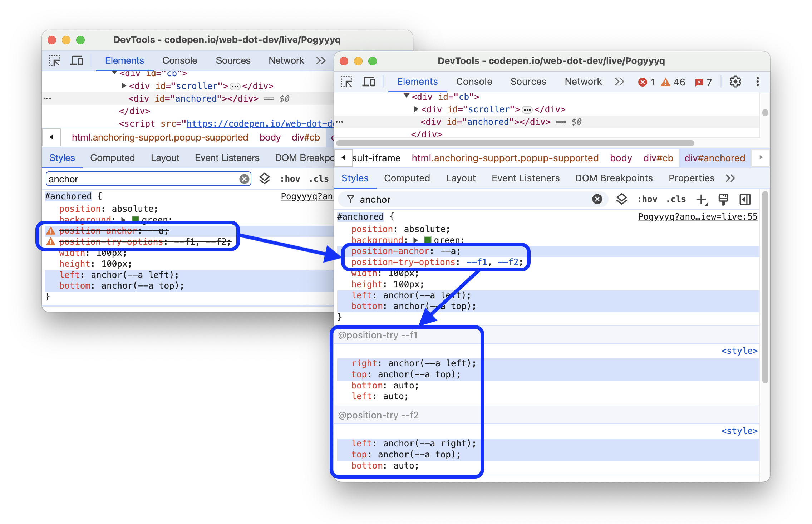Click inside the anchor filter text input field
This screenshot has height=524, width=812.
(468, 199)
